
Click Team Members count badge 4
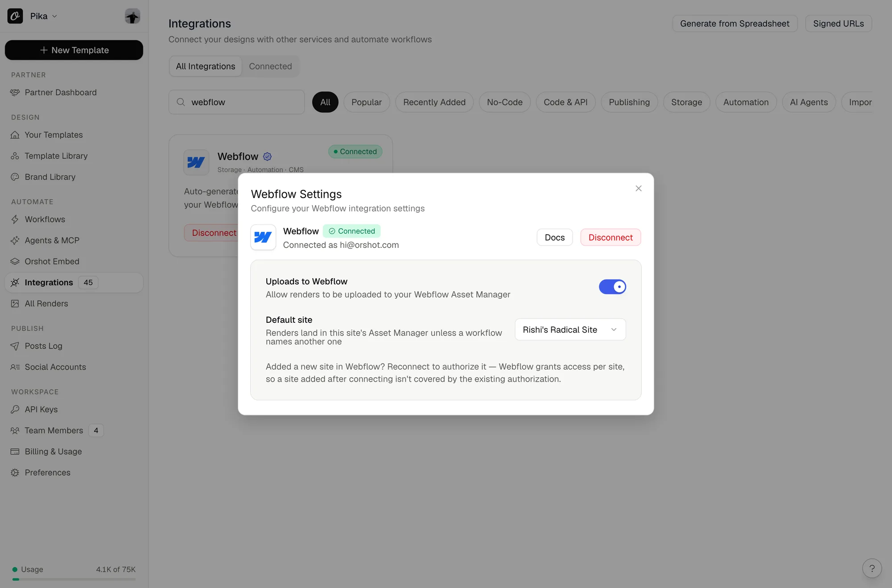point(96,430)
